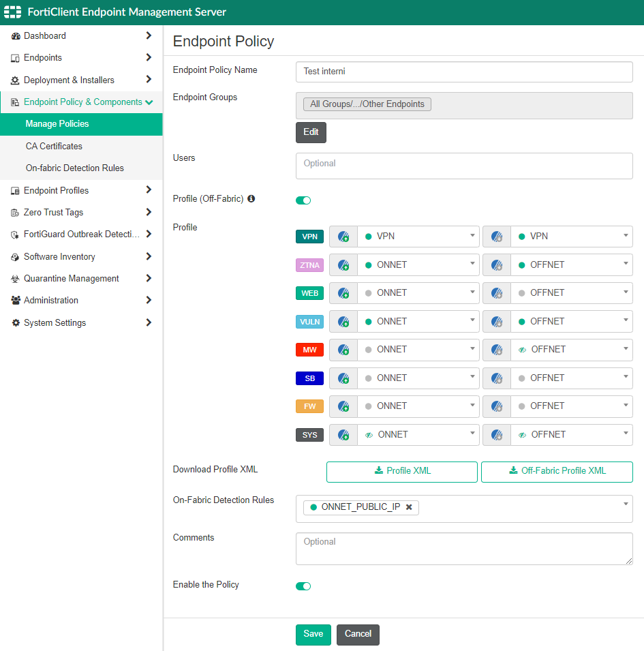644x651 pixels.
Task: Click the info icon beside Profile (Off-Fabric)
Action: pos(251,198)
